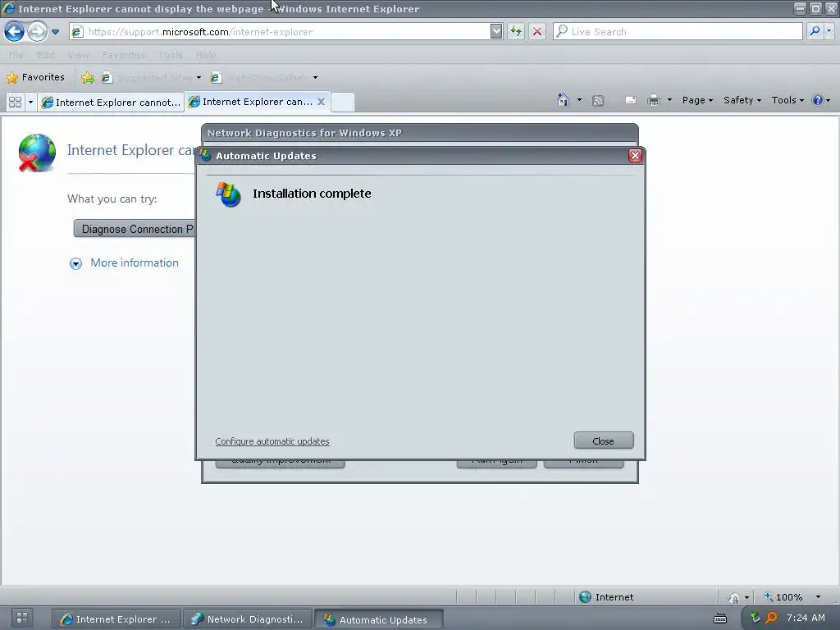Viewport: 840px width, 630px height.
Task: Click the system clock 7:24 AM
Action: pos(806,618)
